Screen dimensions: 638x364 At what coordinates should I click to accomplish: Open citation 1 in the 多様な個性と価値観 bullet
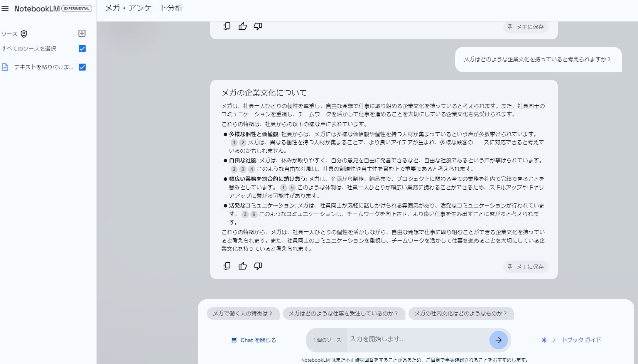tap(234, 143)
